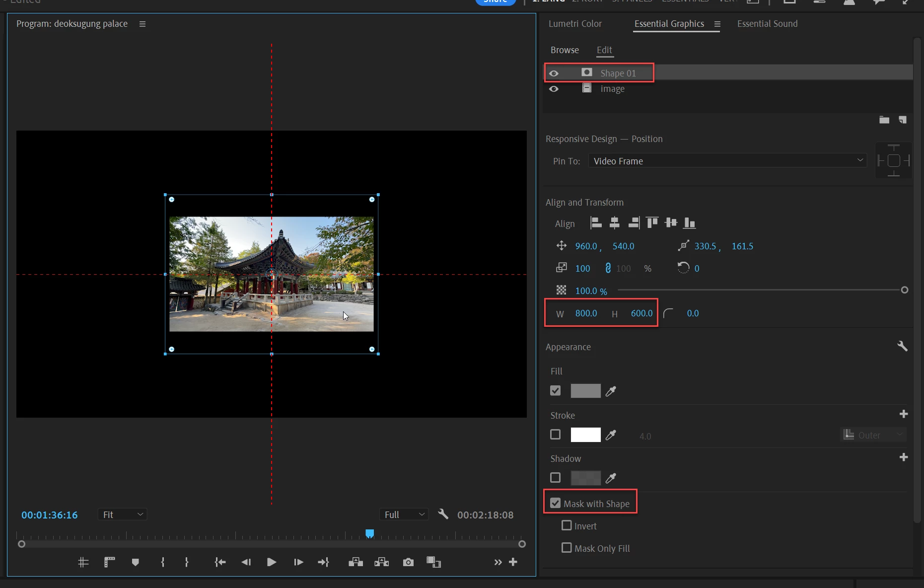Toggle rulers button in the Program monitor

click(109, 562)
